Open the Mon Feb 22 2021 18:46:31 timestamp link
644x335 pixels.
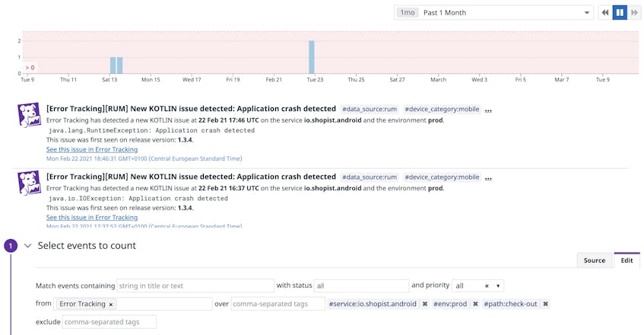(144, 158)
